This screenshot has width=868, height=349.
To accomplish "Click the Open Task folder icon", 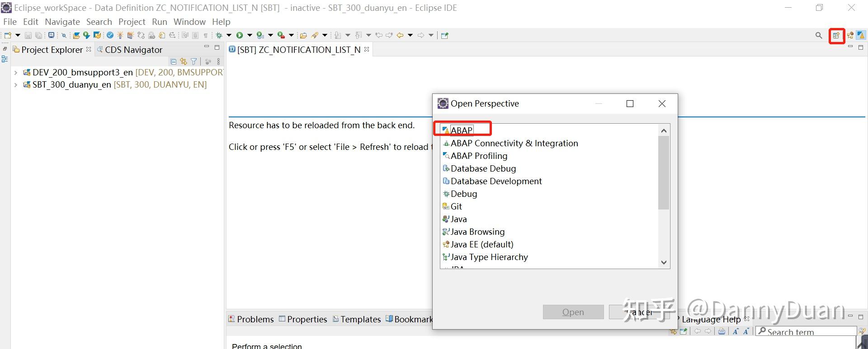I will point(303,35).
